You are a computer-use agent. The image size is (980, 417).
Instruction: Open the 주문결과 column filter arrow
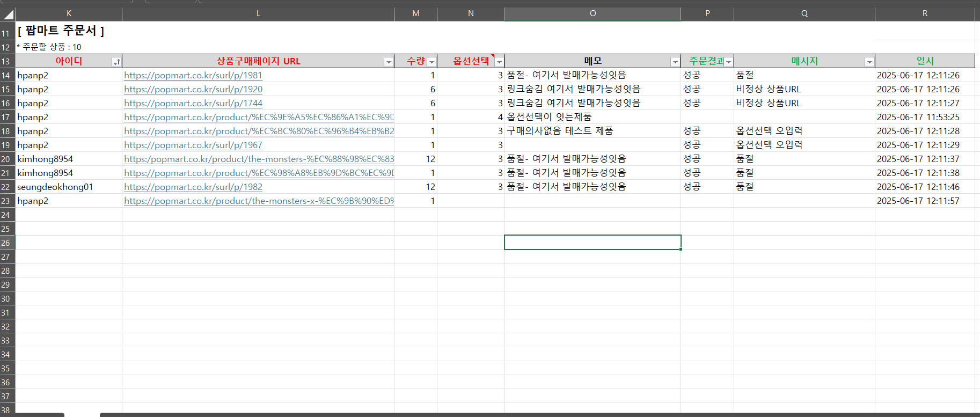pyautogui.click(x=728, y=62)
